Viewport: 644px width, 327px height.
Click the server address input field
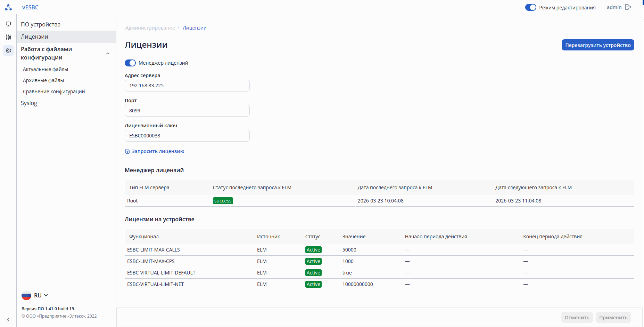[187, 86]
